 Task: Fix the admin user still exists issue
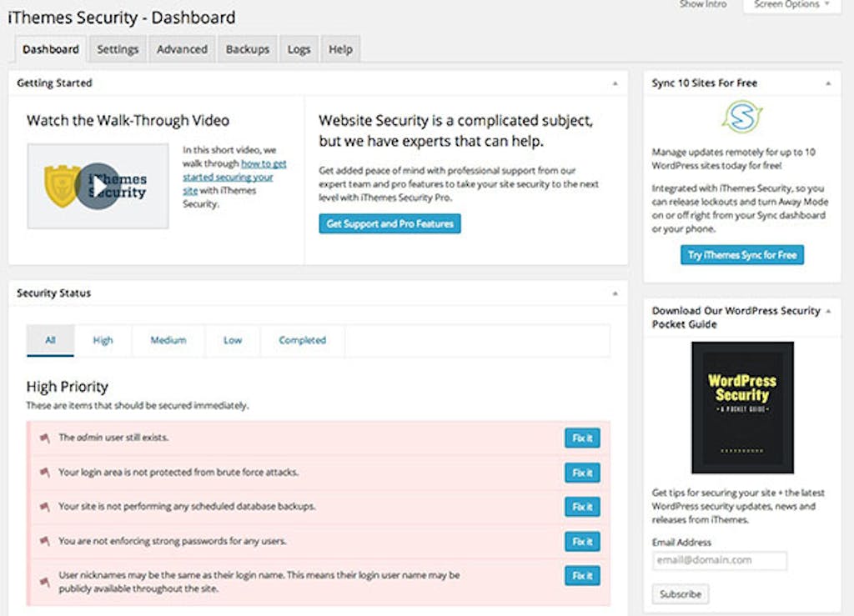pyautogui.click(x=582, y=438)
